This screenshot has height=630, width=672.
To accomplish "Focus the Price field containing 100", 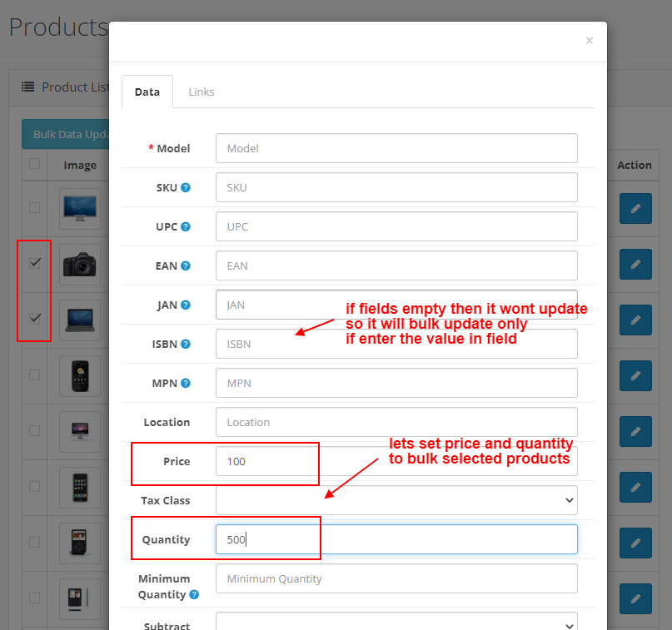I will click(396, 461).
